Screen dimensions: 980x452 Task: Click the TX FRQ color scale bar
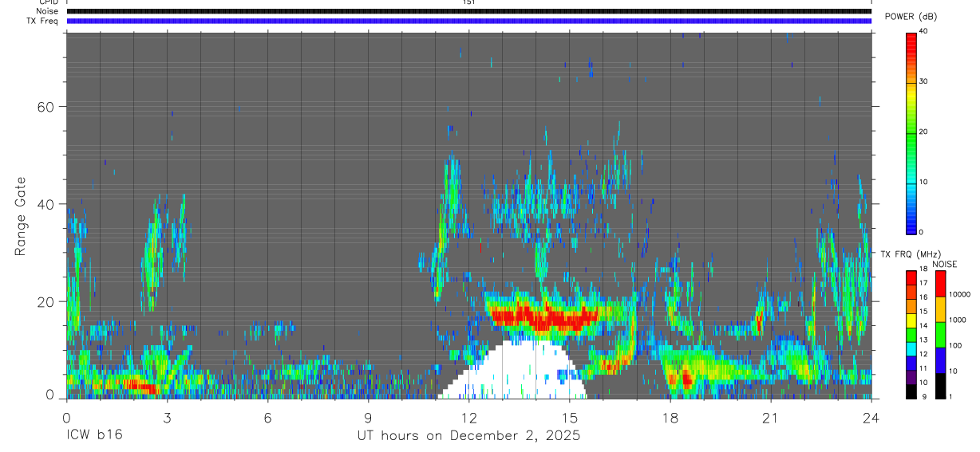click(911, 335)
